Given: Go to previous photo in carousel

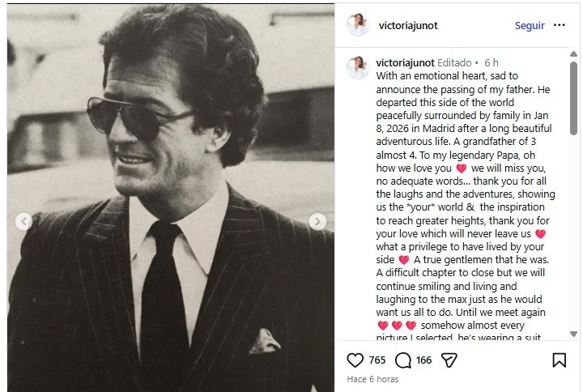Looking at the screenshot, I should 24,221.
